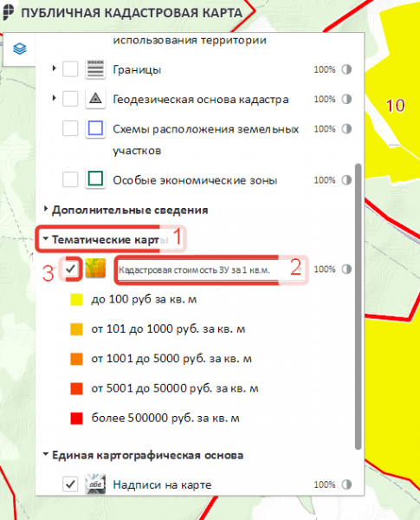
Task: Click the yellow parcel labeled 10 on map
Action: [x=395, y=106]
